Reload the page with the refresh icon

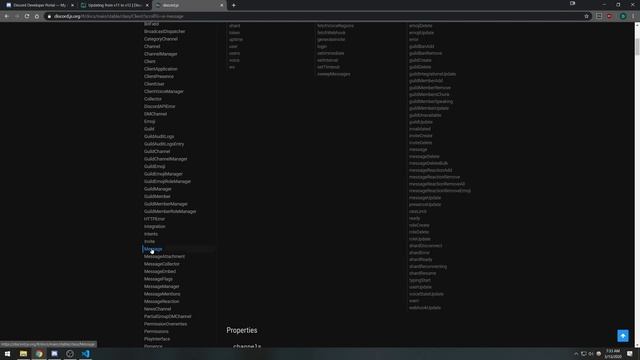coord(27,16)
